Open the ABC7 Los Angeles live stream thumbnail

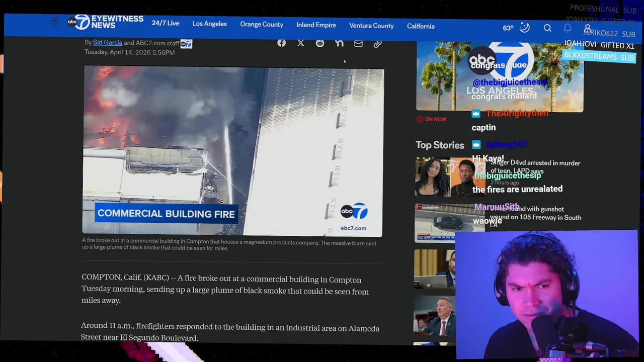coord(500,76)
